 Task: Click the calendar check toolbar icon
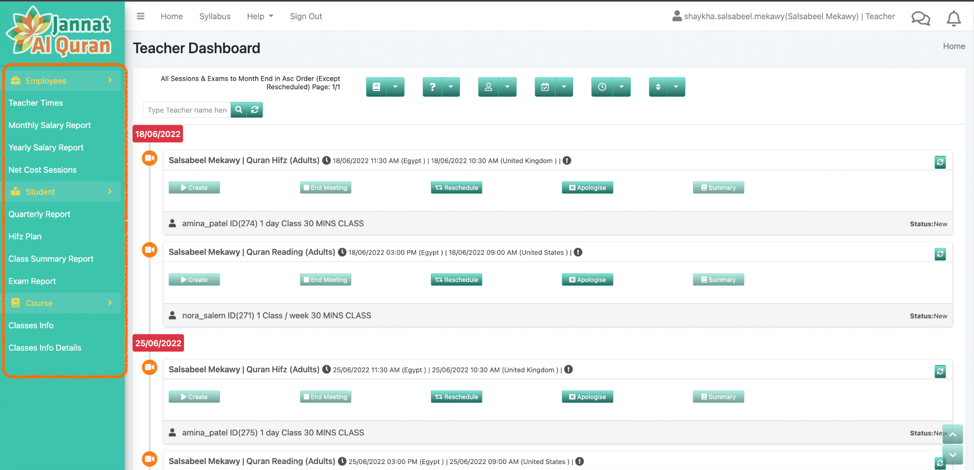point(545,87)
